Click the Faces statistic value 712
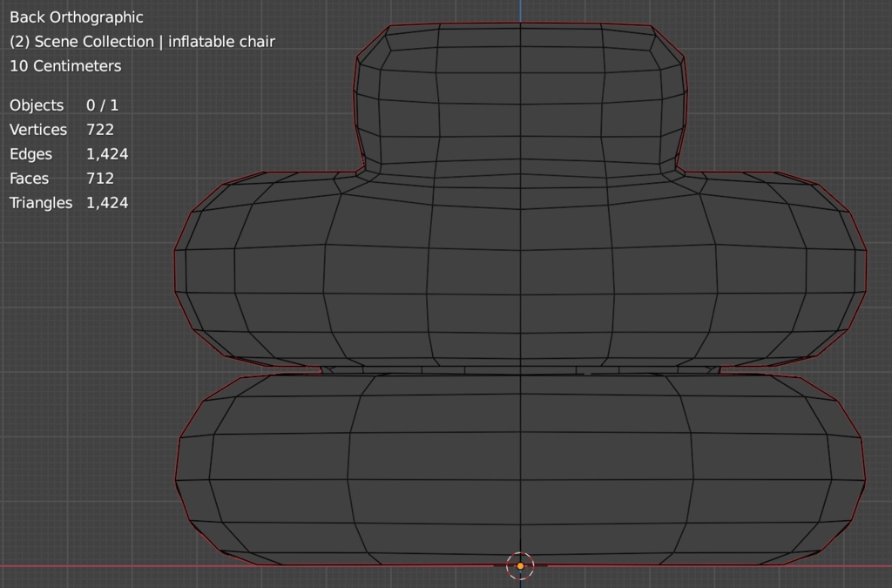Screen dimensions: 892x588 click(100, 179)
